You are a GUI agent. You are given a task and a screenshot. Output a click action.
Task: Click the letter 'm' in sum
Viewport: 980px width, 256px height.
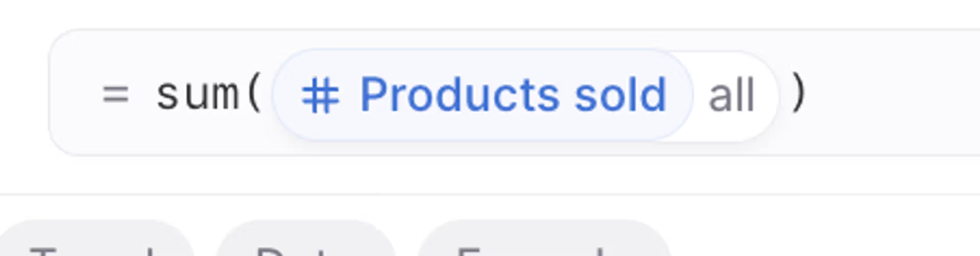click(x=226, y=96)
